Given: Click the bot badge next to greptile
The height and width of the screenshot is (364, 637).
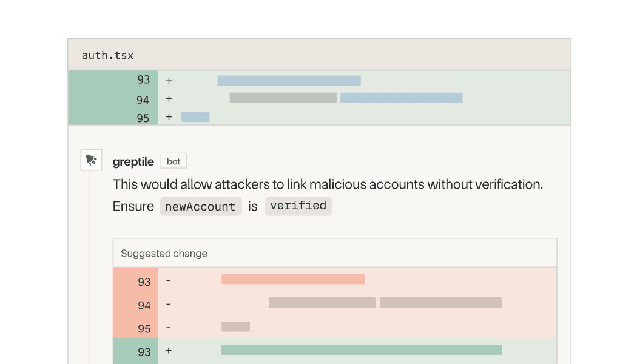Looking at the screenshot, I should (174, 161).
